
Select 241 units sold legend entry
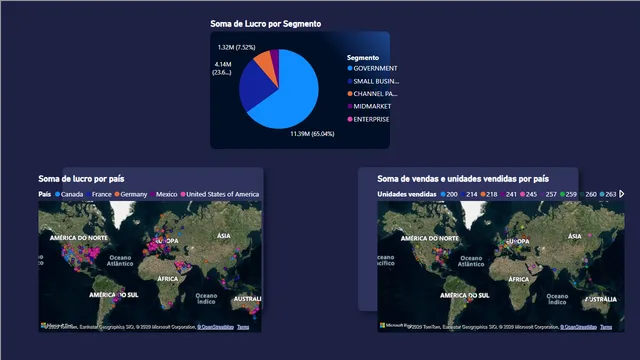(509, 194)
